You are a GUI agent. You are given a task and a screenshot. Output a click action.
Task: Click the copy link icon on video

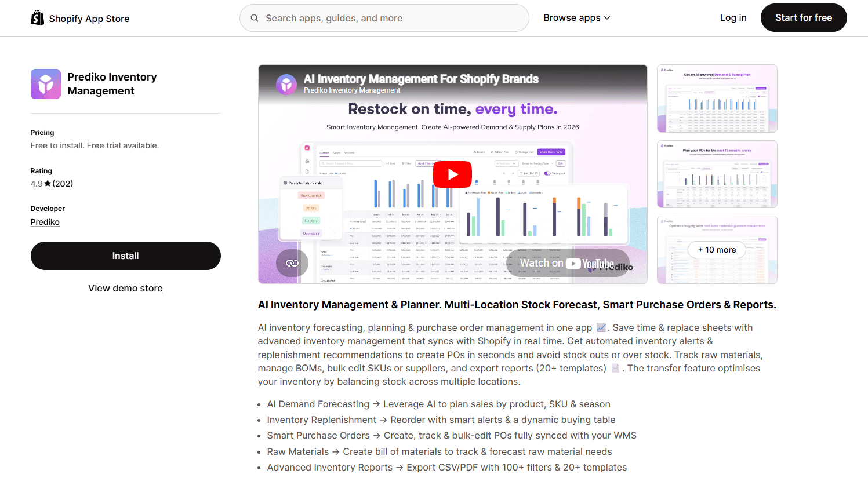(x=292, y=263)
